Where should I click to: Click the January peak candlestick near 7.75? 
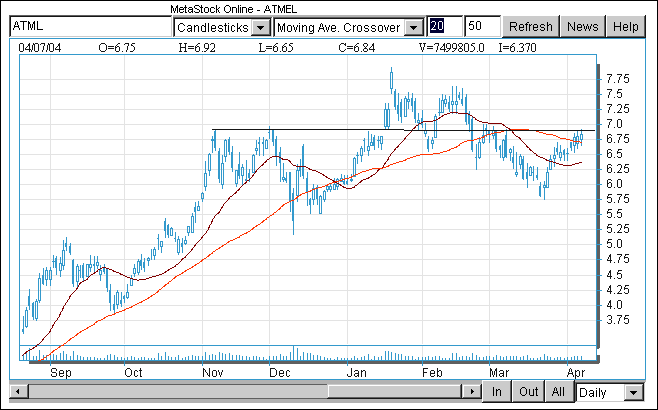pos(390,78)
